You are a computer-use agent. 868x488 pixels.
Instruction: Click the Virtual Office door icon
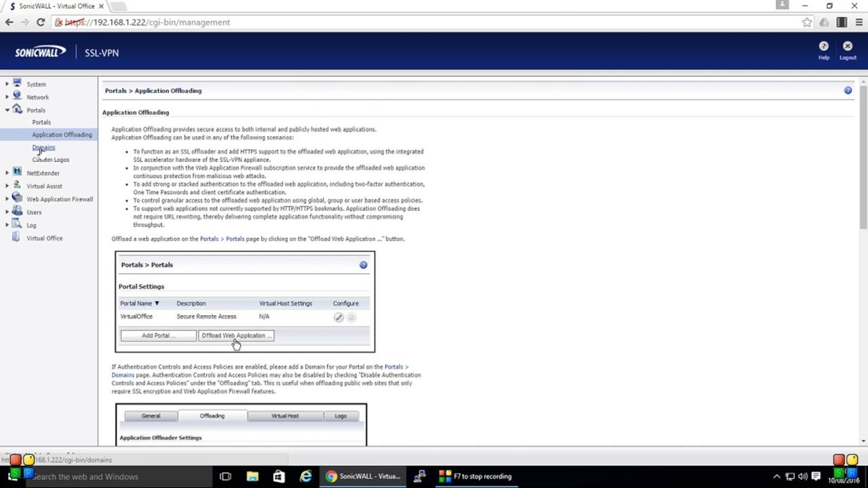(17, 237)
